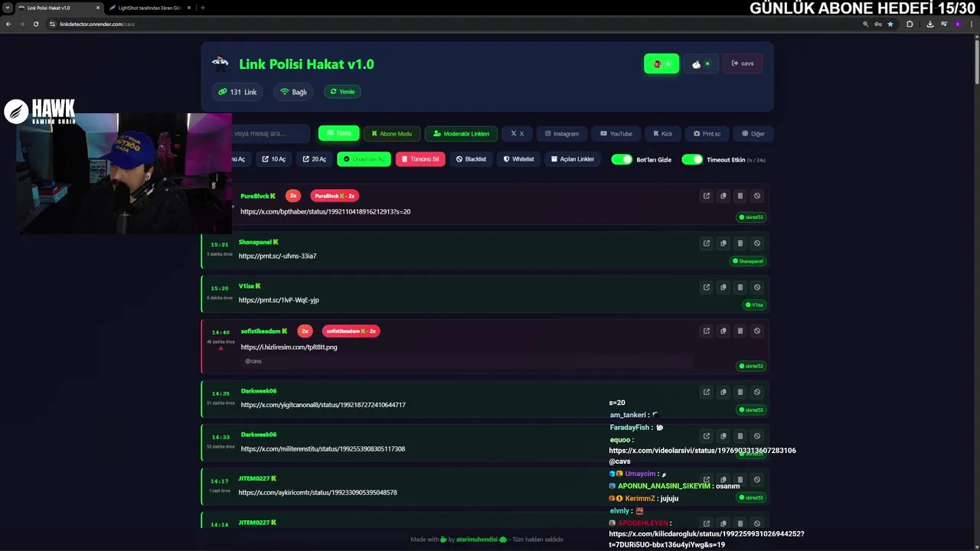Open Açılan Linkler list
The height and width of the screenshot is (551, 980).
(573, 159)
